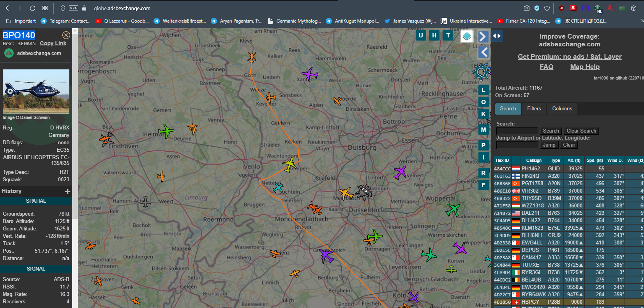Copy Link for aircraft 3E0A45
This screenshot has height=308, width=644.
tap(53, 44)
